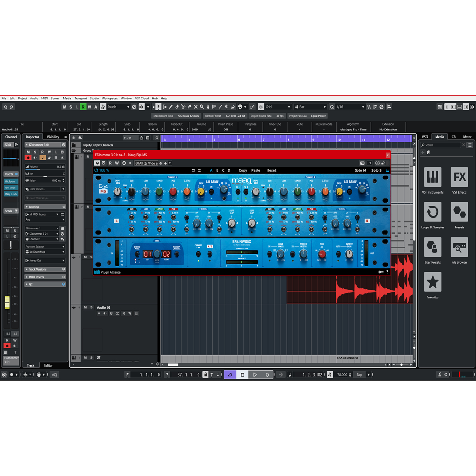Click the Add Track plus button
This screenshot has width=476, height=476.
[x=74, y=138]
